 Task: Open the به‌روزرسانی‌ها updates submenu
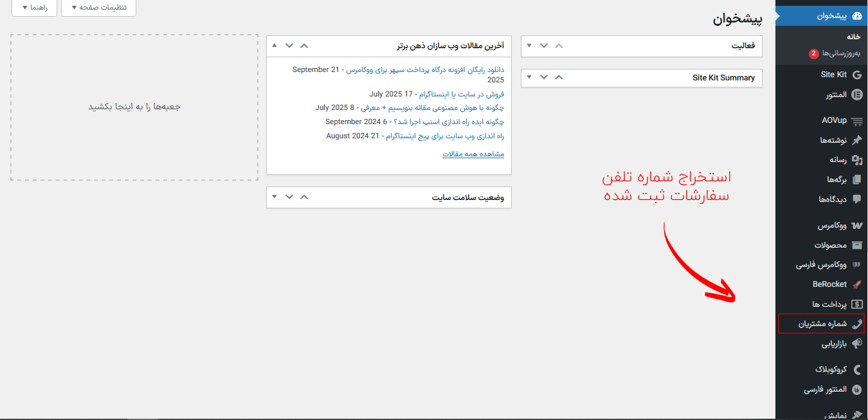pyautogui.click(x=835, y=53)
